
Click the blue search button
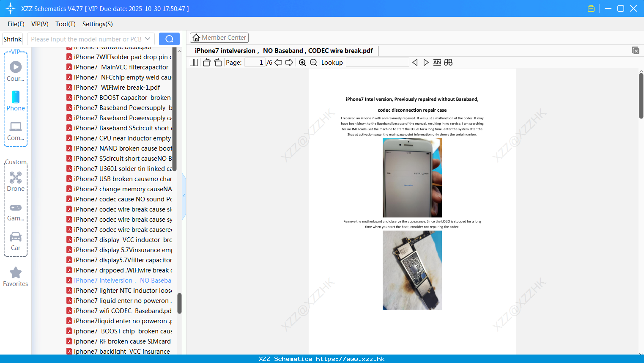(x=169, y=39)
